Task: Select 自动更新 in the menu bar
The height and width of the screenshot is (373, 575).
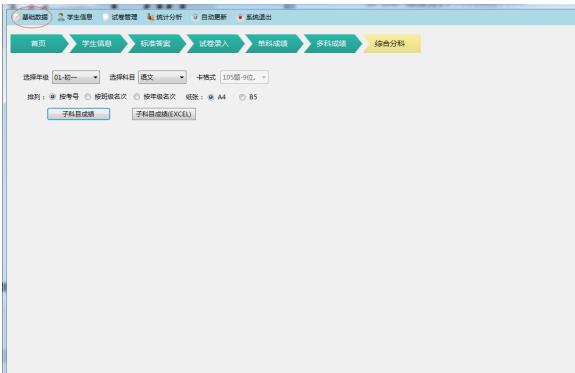Action: [x=210, y=17]
